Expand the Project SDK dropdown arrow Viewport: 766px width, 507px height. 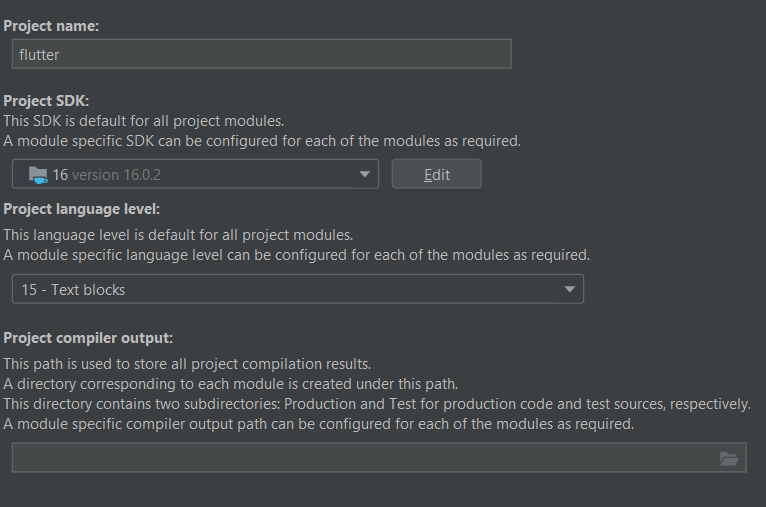tap(364, 174)
